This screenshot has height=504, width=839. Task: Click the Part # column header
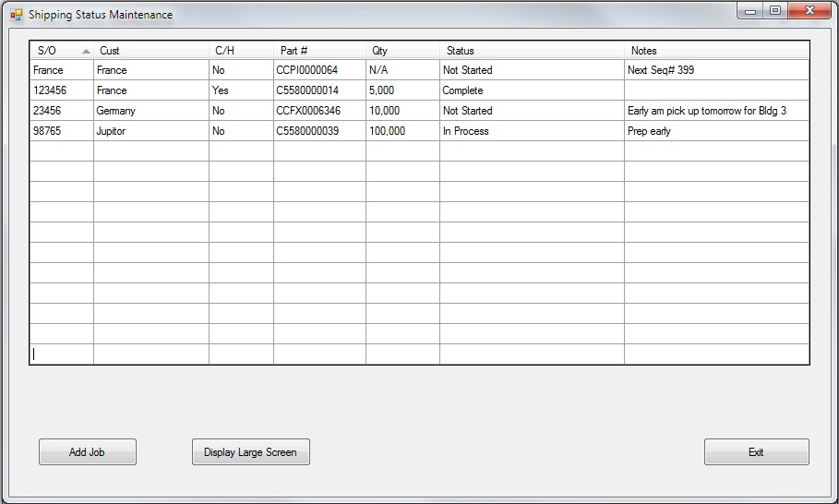tap(319, 50)
